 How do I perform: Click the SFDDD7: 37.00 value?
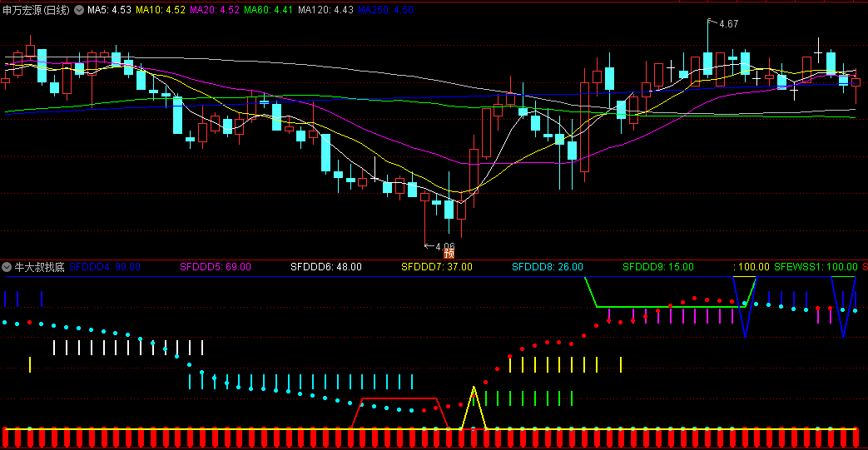tap(437, 267)
